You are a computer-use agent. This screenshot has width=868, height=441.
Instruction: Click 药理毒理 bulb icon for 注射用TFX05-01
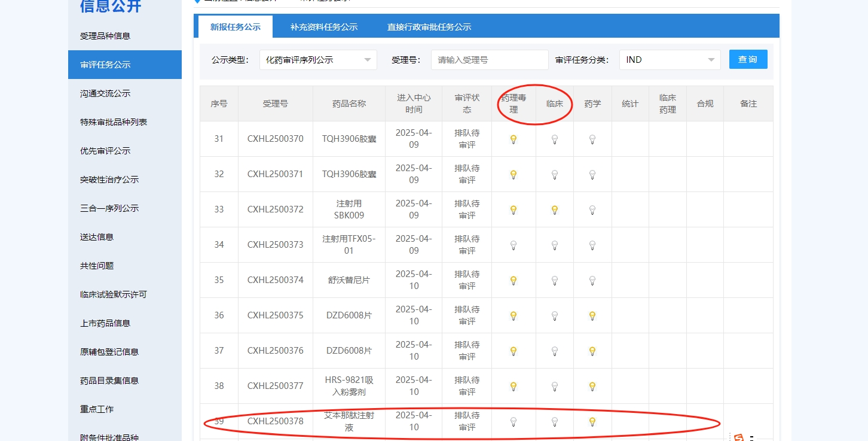[513, 245]
